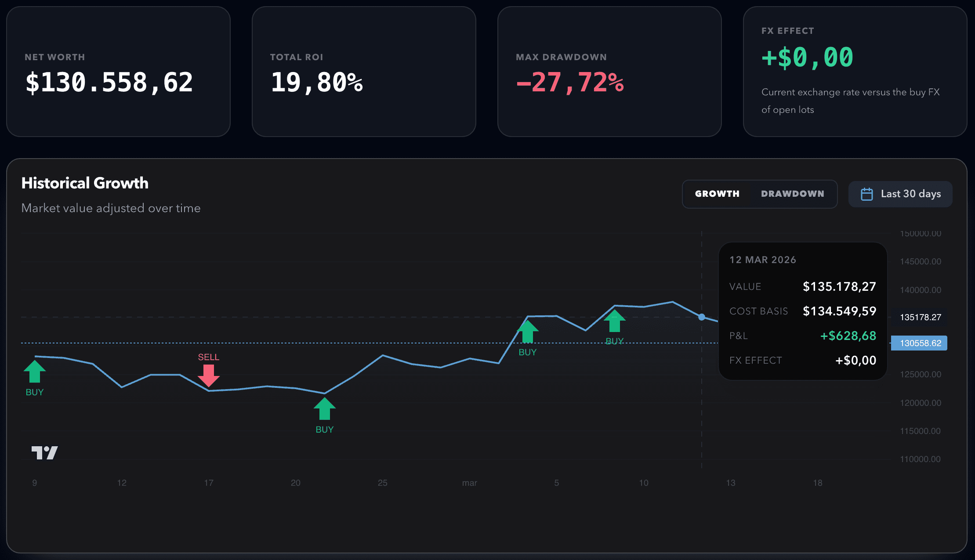Switch chart to DRAWDOWN view
975x560 pixels.
[x=792, y=194]
